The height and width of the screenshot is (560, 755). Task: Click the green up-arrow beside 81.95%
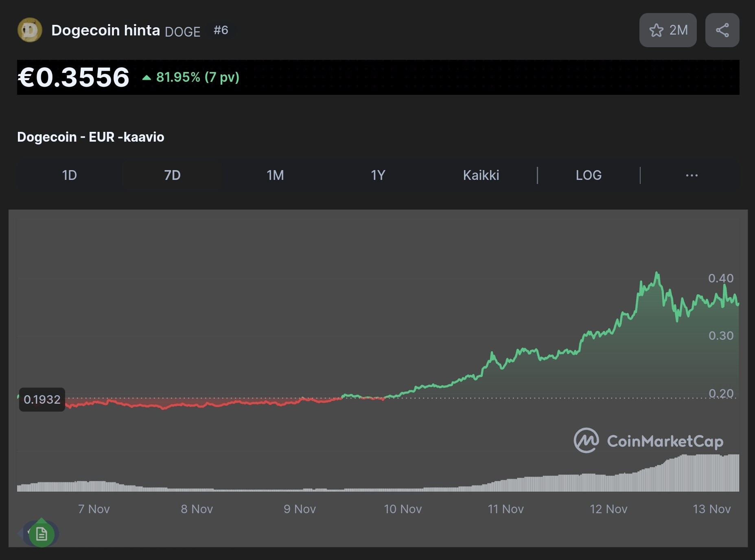pos(147,77)
